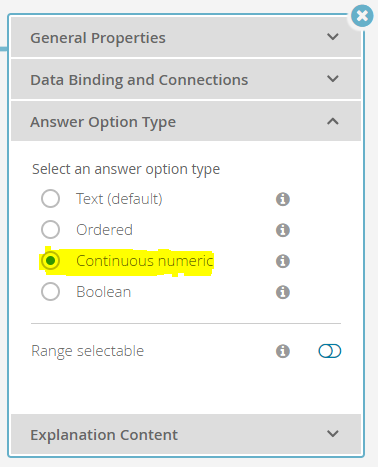Image resolution: width=378 pixels, height=467 pixels.
Task: Expand Explanation Content chevron
Action: point(333,434)
